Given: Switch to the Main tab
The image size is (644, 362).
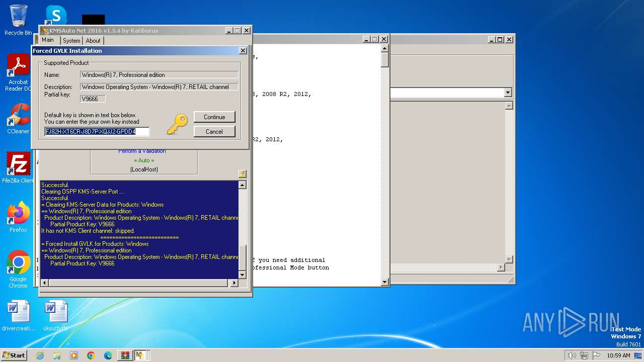Looking at the screenshot, I should pos(48,40).
